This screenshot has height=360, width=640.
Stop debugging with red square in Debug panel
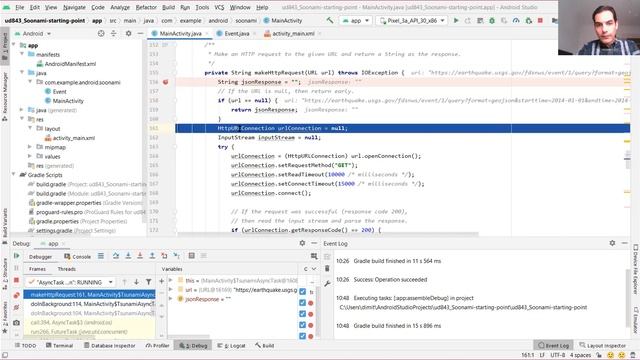pos(16,280)
